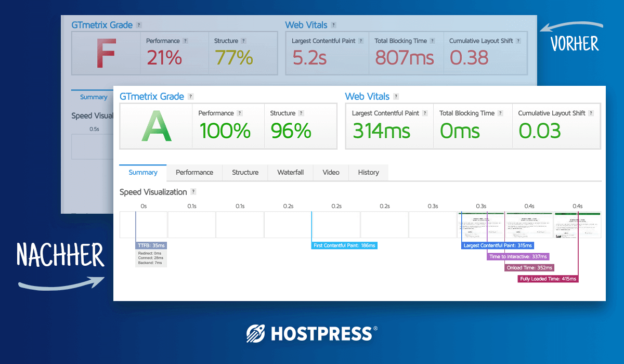The height and width of the screenshot is (364, 624).
Task: Click First Contentful Paint: 186ms marker
Action: click(345, 245)
